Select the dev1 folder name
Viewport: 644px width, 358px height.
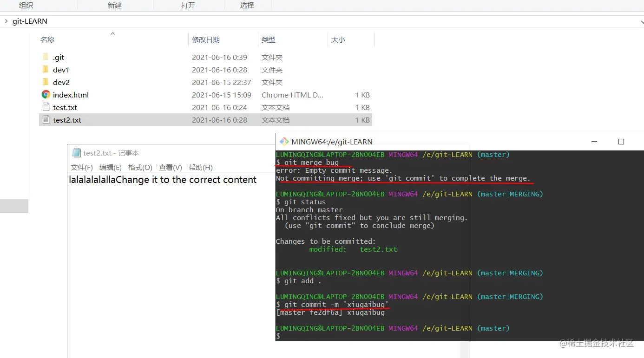coord(61,70)
